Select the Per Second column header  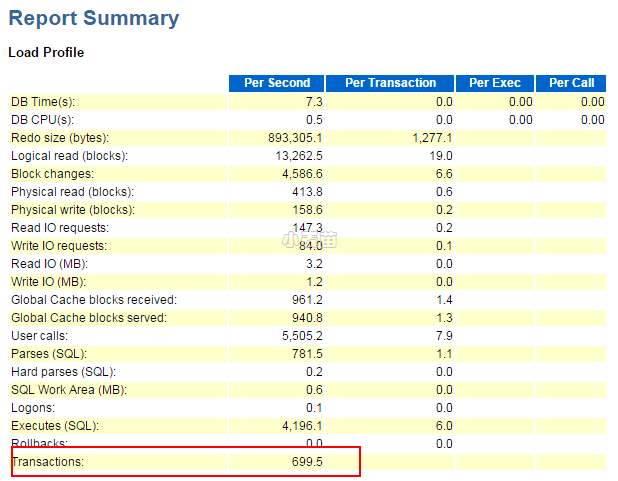point(277,83)
